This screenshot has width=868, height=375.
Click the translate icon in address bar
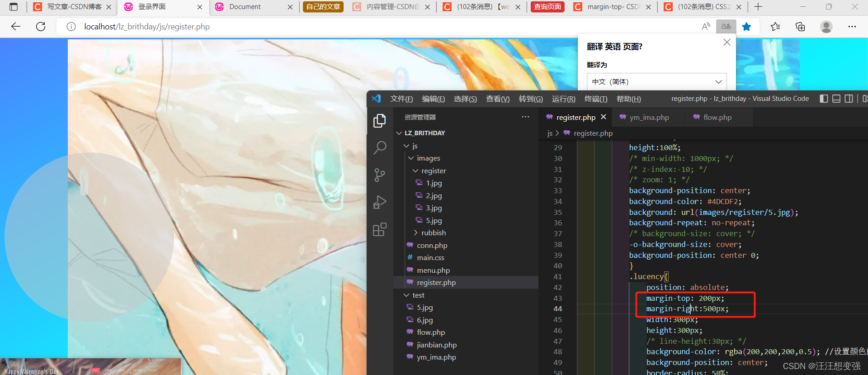click(x=726, y=27)
